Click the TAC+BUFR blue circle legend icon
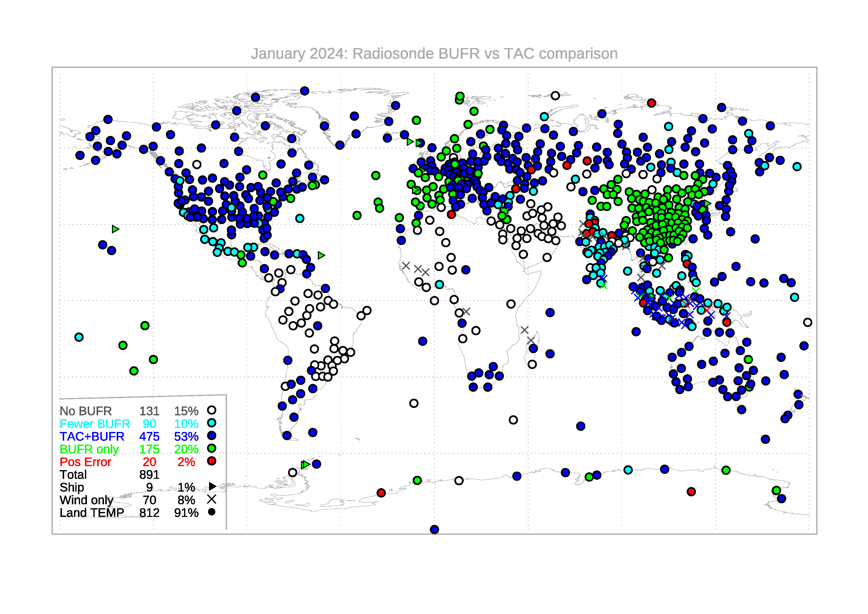868x614 pixels. coord(212,436)
